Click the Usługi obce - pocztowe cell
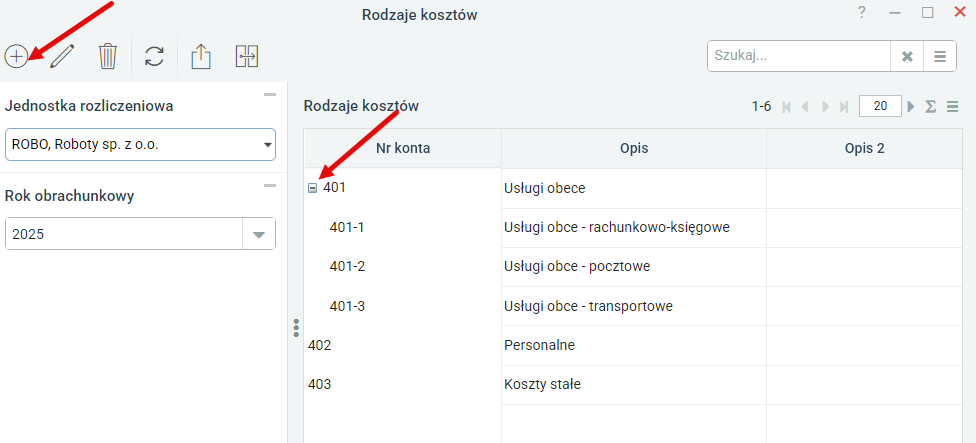This screenshot has height=443, width=976. tap(634, 267)
